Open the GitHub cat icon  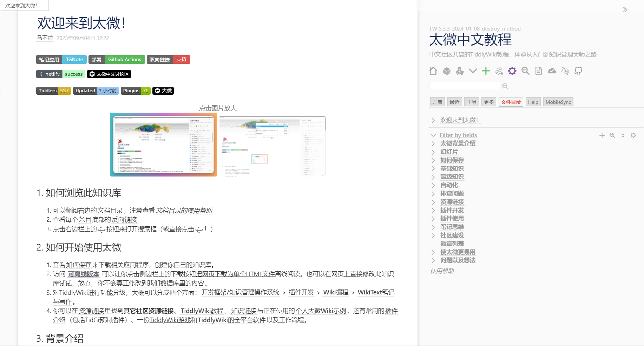(x=578, y=71)
